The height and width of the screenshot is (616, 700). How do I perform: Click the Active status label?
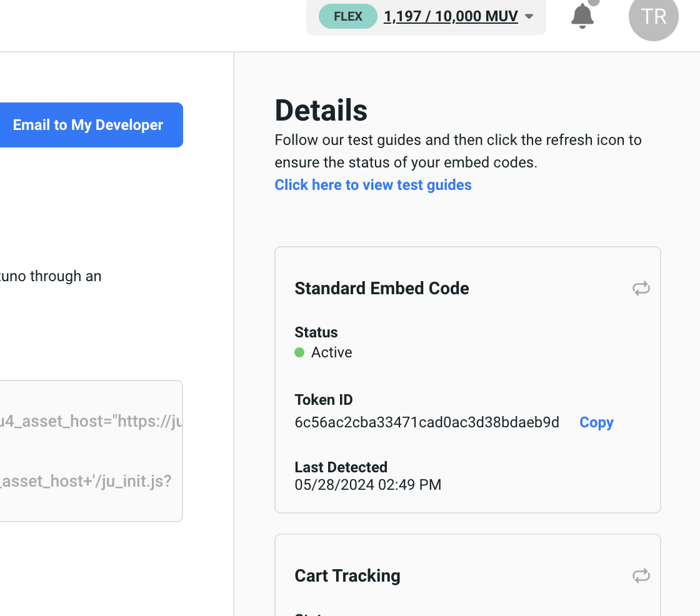click(332, 353)
